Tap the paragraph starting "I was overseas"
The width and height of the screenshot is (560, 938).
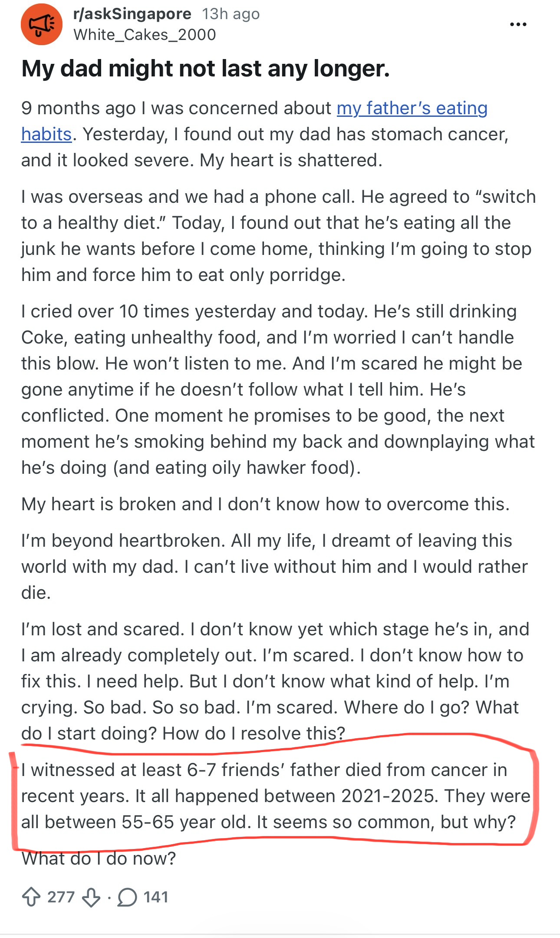278,236
